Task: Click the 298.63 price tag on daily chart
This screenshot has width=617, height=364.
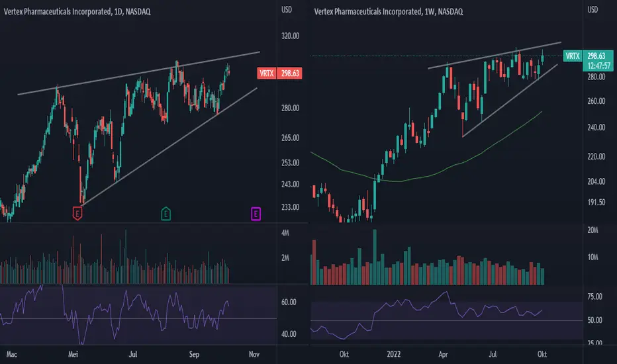Action: point(289,73)
